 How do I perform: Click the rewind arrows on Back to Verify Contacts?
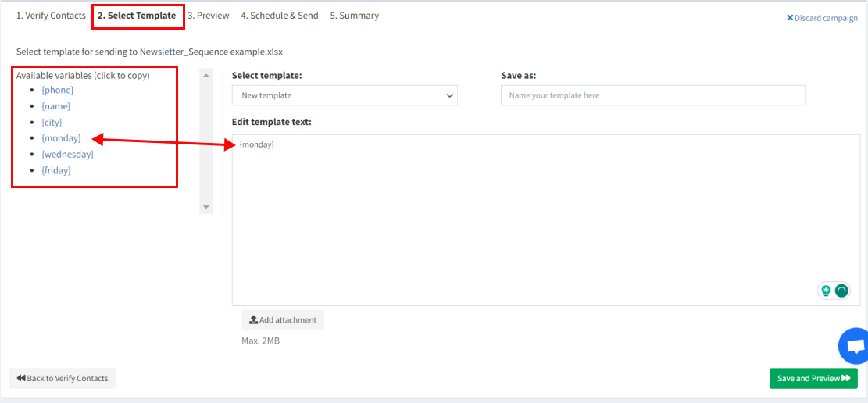tap(21, 379)
